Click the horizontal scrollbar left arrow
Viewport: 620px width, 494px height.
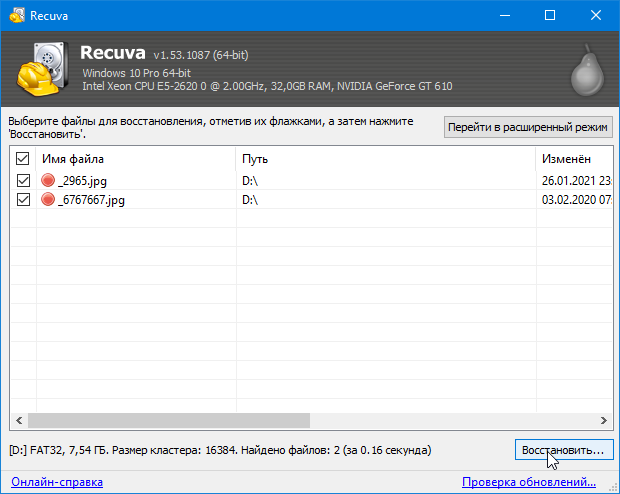coord(19,420)
